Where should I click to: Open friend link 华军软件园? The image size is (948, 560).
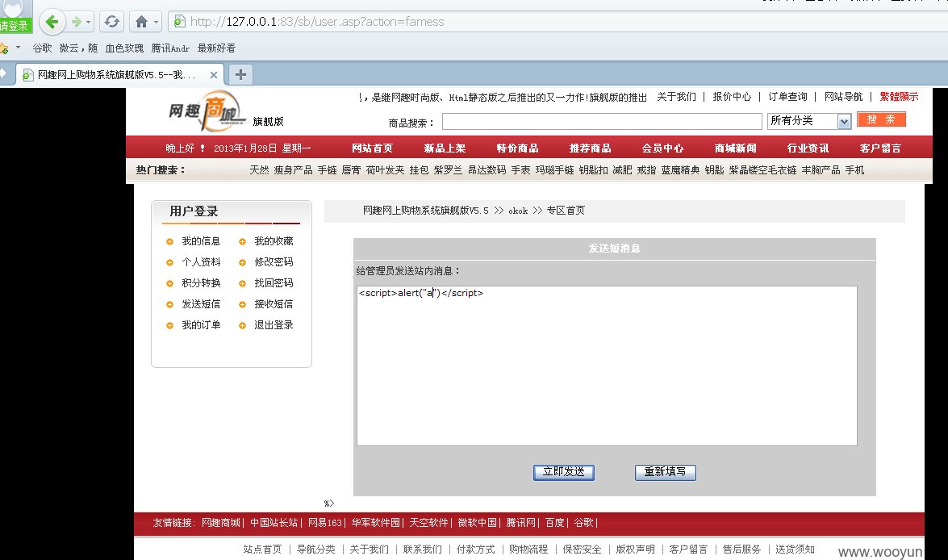(375, 523)
